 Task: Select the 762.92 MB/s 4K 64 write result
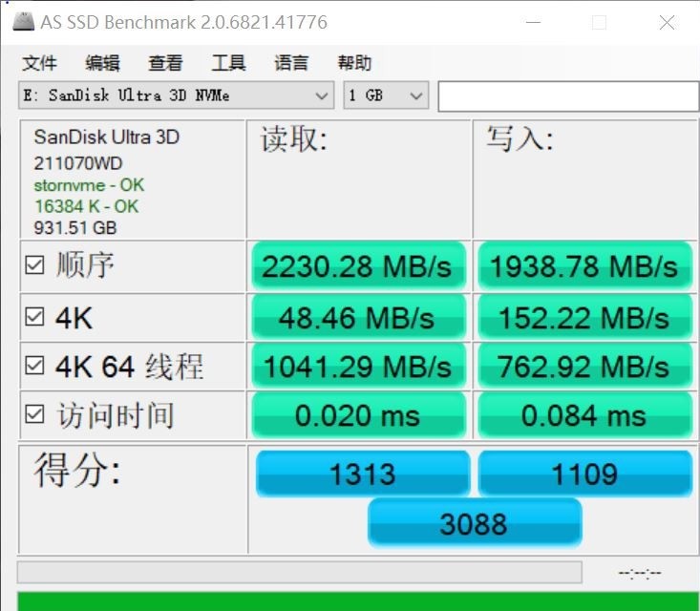pyautogui.click(x=584, y=367)
